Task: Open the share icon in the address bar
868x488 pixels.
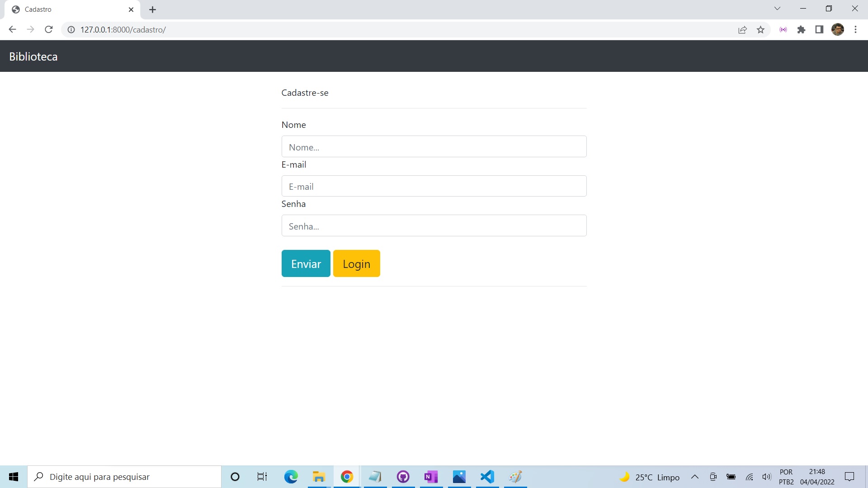Action: (743, 29)
